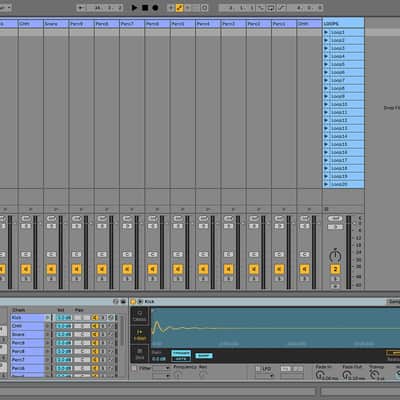Mute the Kick chain with its speaker button
400x400 pixels.
(x=95, y=318)
